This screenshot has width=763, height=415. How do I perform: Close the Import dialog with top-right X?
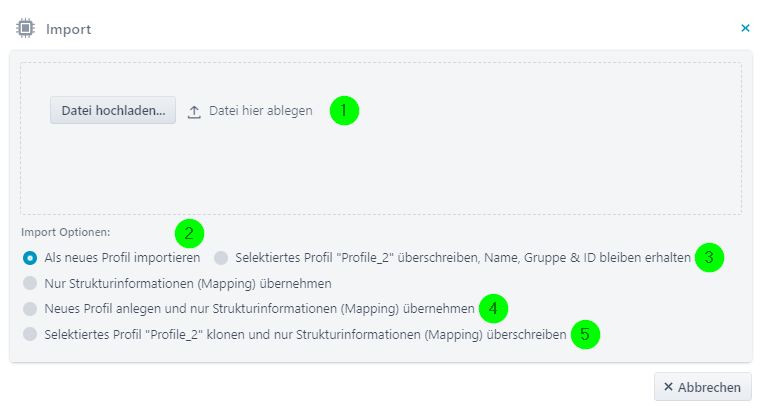click(745, 29)
